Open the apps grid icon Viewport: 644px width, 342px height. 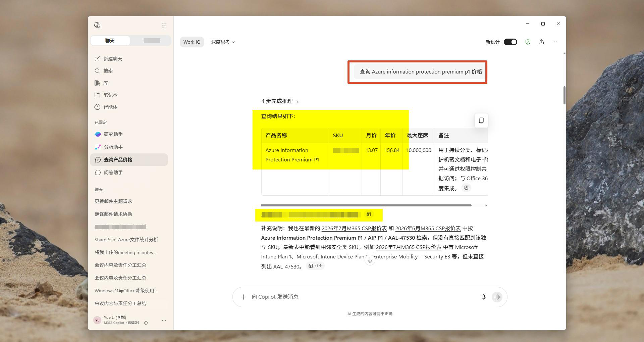[164, 25]
